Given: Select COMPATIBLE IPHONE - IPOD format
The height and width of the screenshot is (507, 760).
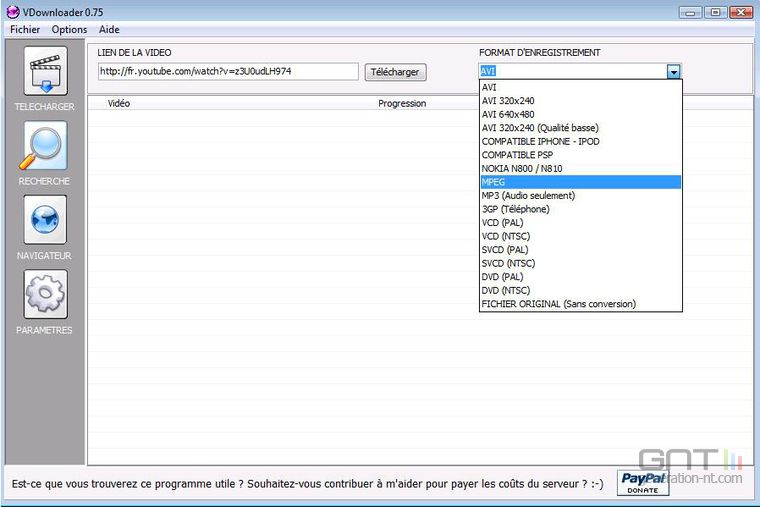Looking at the screenshot, I should pyautogui.click(x=581, y=142).
